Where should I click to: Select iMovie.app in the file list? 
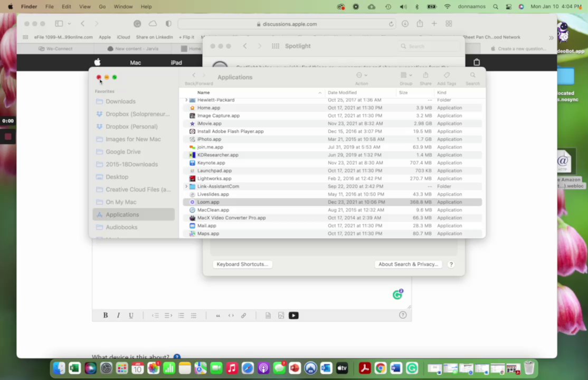tap(332, 123)
